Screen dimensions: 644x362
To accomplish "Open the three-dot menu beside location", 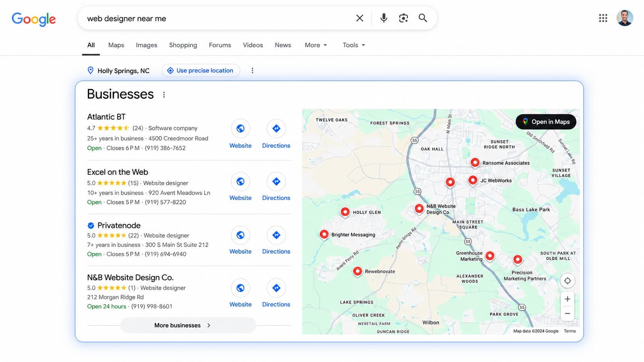I will [252, 70].
